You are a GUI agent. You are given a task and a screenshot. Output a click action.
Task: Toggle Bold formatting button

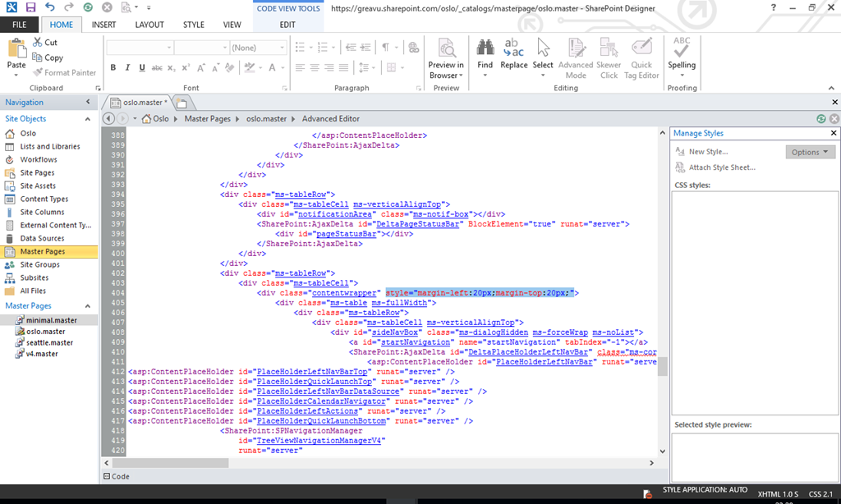pyautogui.click(x=113, y=68)
